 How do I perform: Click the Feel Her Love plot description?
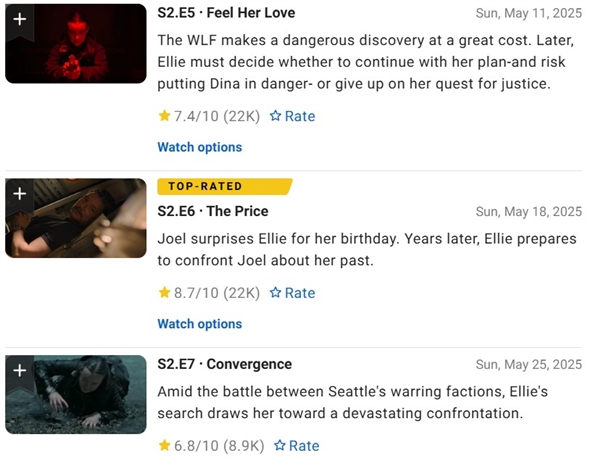click(x=369, y=62)
